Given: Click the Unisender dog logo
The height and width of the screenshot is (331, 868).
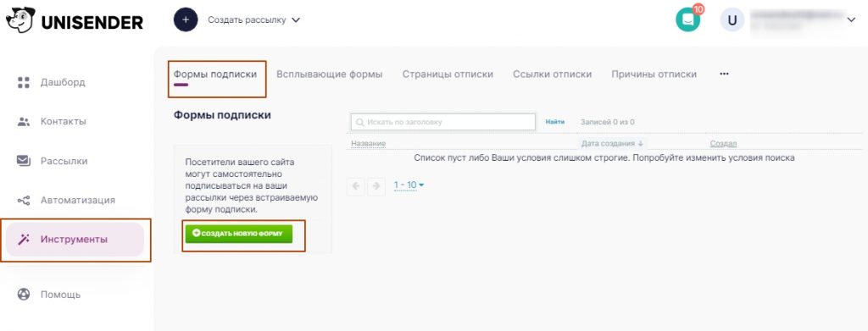Looking at the screenshot, I should point(20,19).
